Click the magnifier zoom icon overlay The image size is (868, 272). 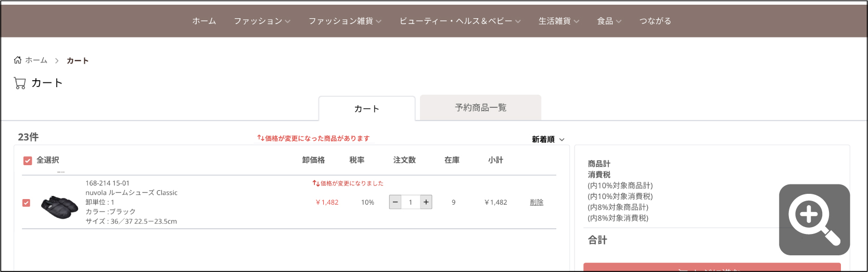coord(814,219)
